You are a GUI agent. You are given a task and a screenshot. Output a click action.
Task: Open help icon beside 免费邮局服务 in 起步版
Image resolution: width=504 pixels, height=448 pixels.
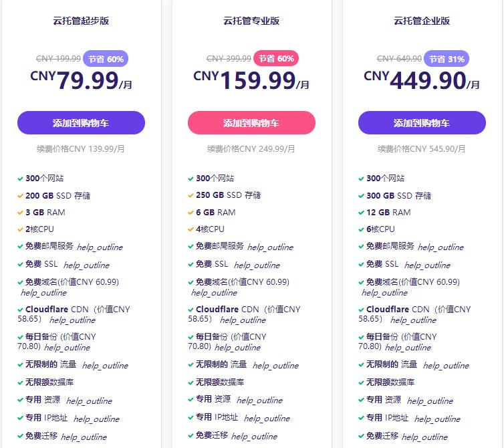[100, 247]
